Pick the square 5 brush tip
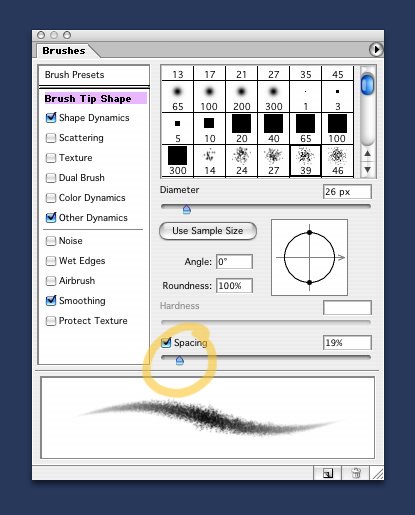The image size is (415, 515). coord(177,129)
